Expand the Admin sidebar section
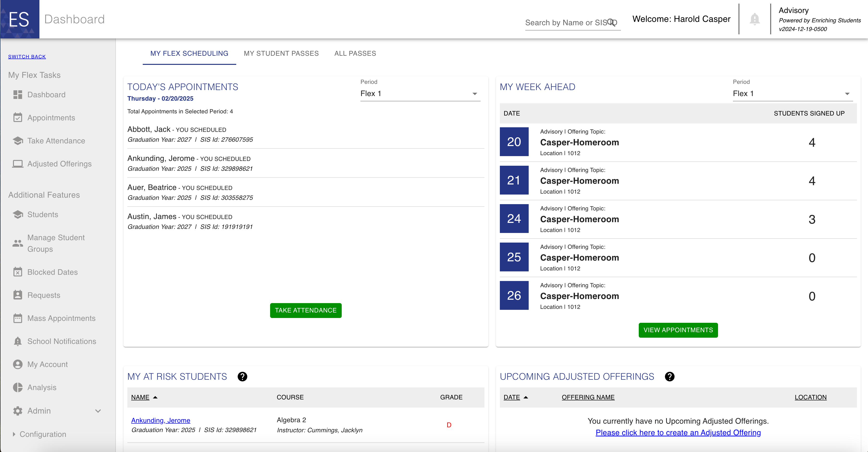The height and width of the screenshot is (452, 868). [98, 411]
